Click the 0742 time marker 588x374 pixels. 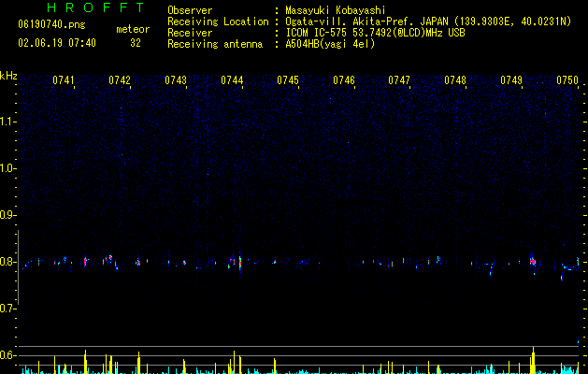click(x=120, y=79)
